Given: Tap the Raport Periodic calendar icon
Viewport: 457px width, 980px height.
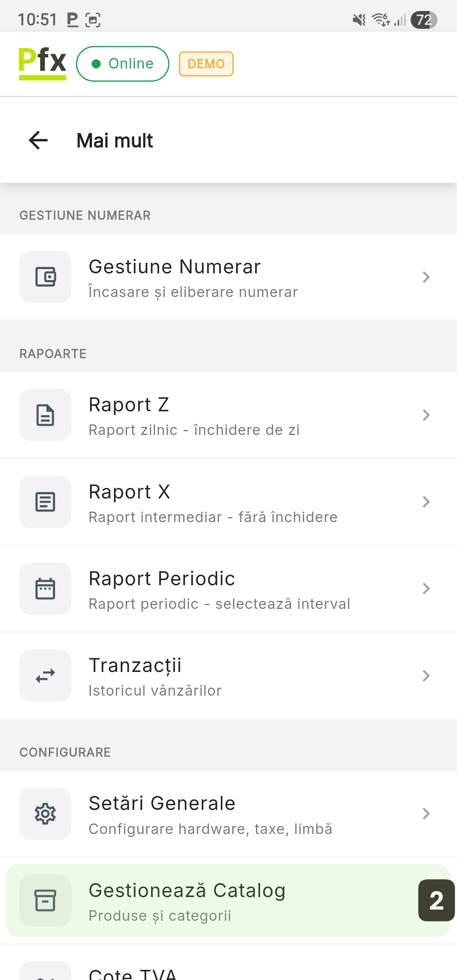Looking at the screenshot, I should click(x=45, y=589).
